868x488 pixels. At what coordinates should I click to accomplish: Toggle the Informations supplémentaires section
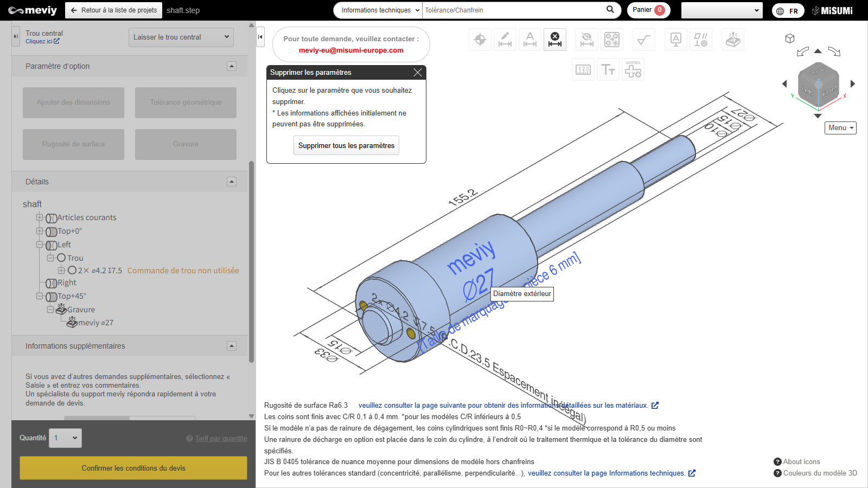click(x=232, y=346)
